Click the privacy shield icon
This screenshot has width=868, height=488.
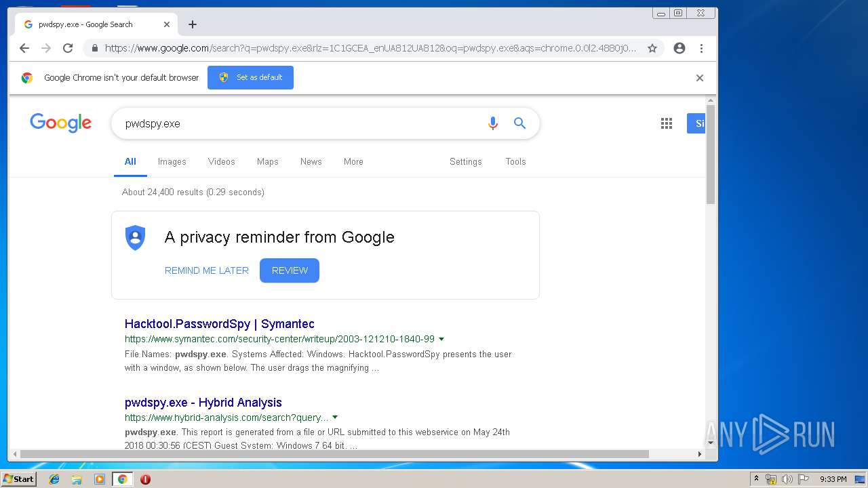pyautogui.click(x=136, y=238)
